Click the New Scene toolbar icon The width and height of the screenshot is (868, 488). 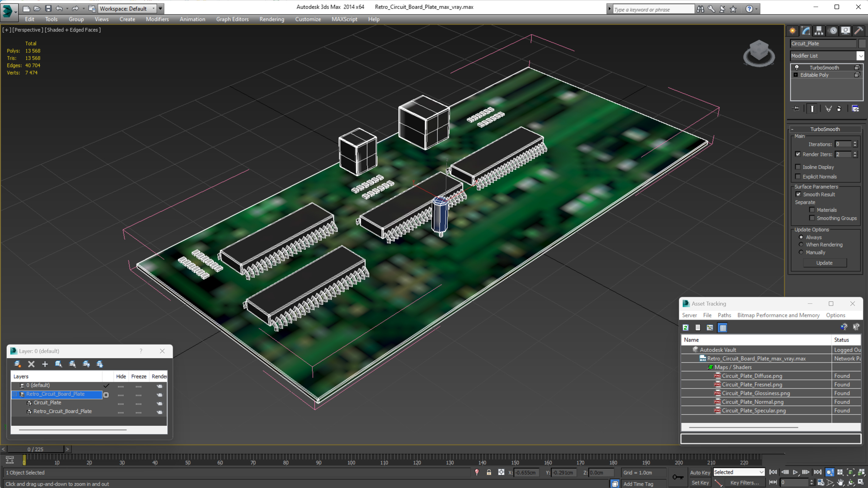(x=26, y=9)
